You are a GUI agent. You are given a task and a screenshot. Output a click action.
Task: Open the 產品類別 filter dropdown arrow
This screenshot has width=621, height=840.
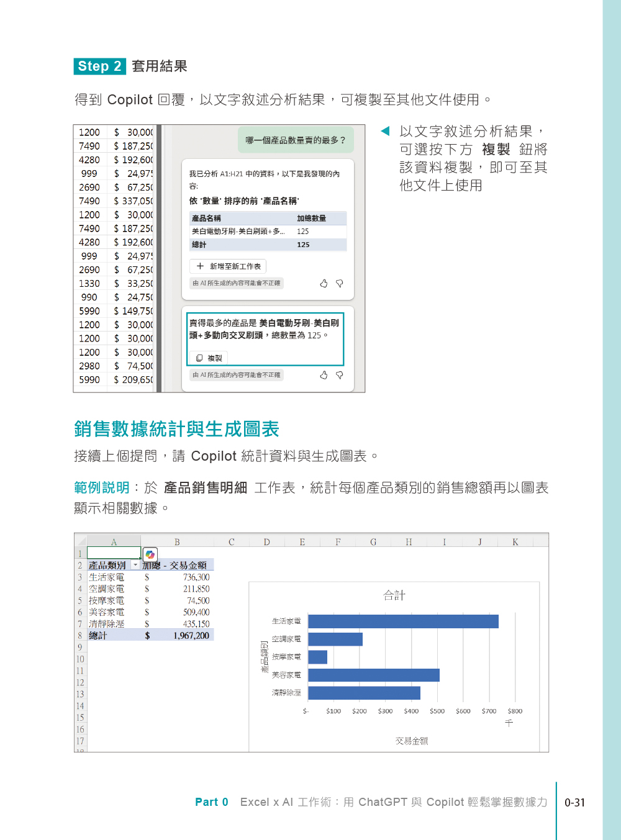(x=135, y=565)
